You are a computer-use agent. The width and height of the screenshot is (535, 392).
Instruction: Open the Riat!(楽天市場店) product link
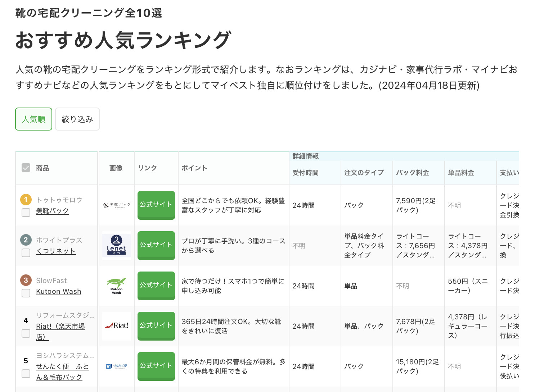click(x=60, y=332)
